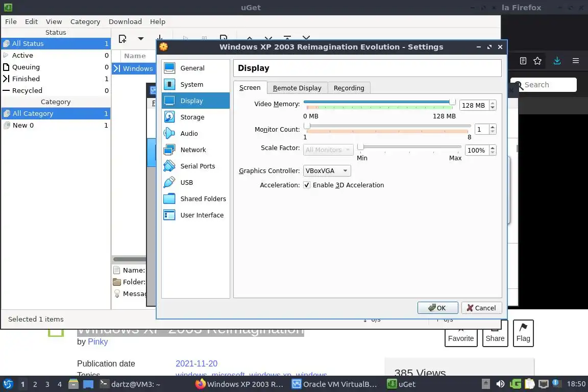Decrease Monitor Count with the down arrow

coord(493,132)
